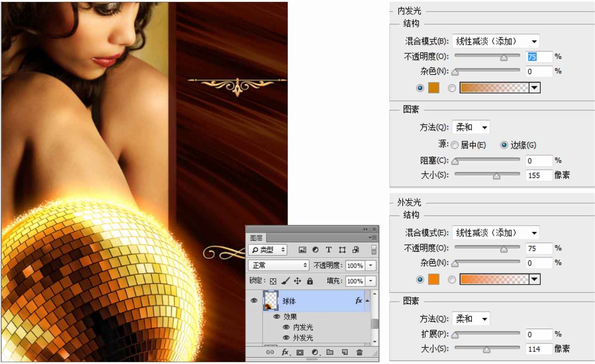
Task: Collapse effects list of 球体 layer
Action: [367, 301]
